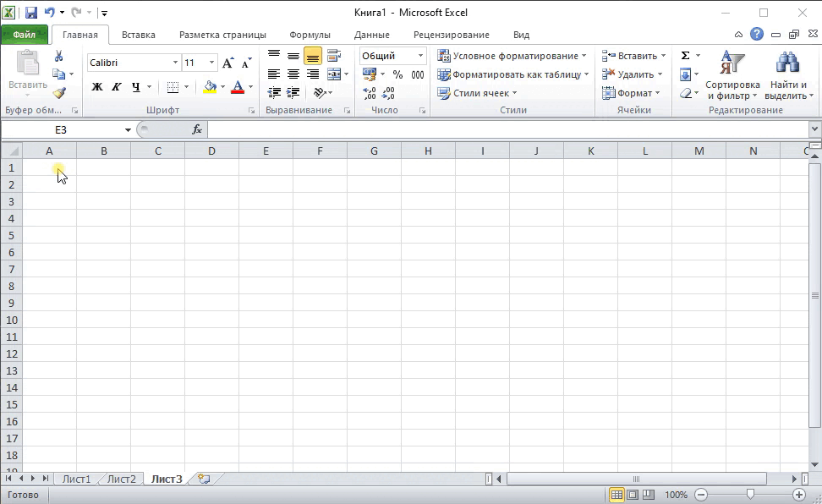Screen dimensions: 822x504
Task: Click the Clear eraser icon
Action: (x=686, y=93)
